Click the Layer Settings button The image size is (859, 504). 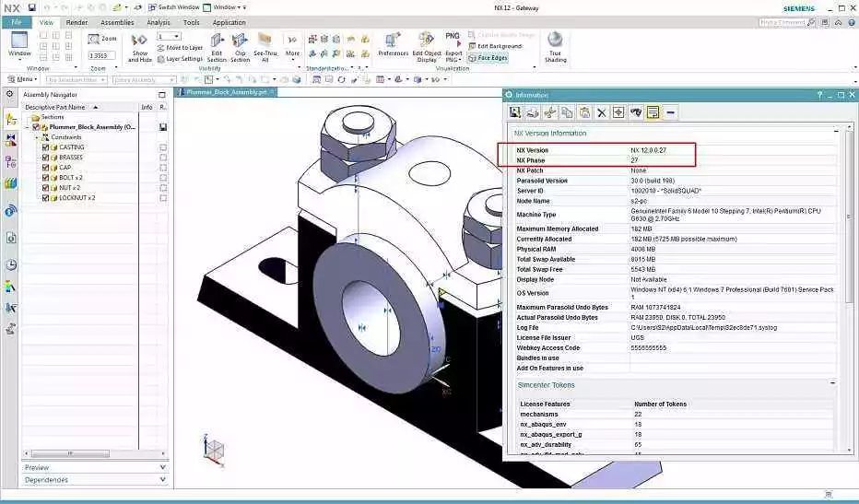tap(180, 59)
